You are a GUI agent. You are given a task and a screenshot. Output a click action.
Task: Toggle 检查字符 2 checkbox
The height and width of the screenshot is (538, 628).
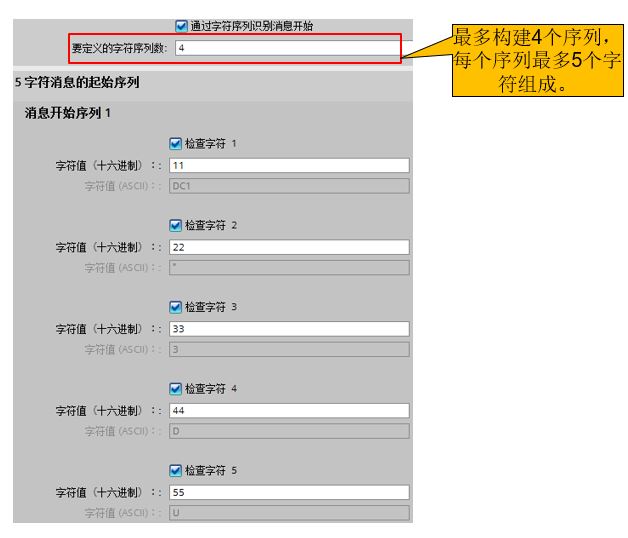click(176, 225)
